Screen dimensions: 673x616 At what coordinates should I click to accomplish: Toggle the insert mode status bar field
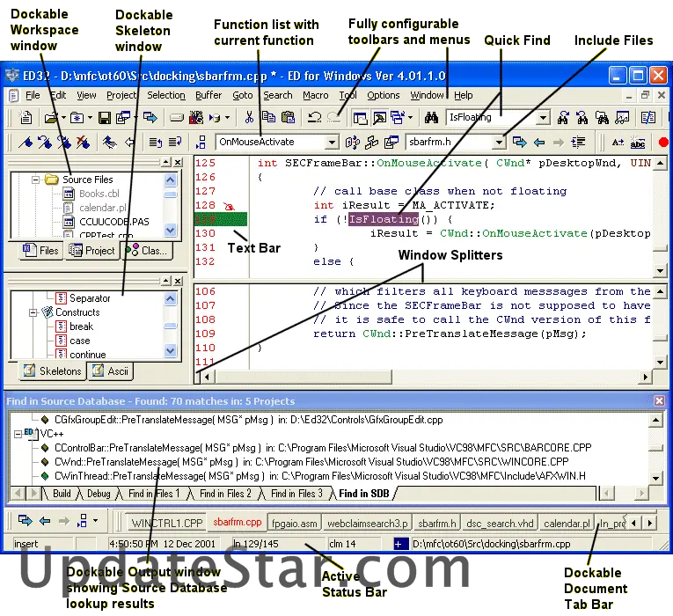click(43, 544)
